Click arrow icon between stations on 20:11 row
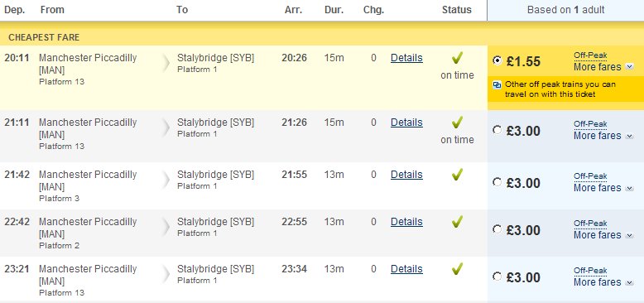 point(166,64)
